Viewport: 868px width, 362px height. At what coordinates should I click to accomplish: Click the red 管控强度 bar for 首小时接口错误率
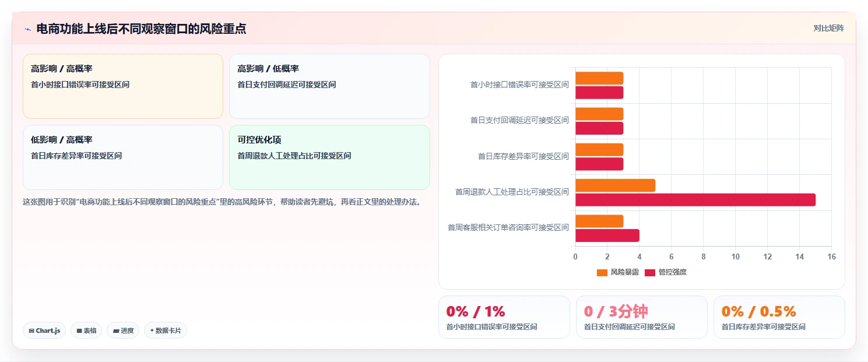(x=599, y=93)
